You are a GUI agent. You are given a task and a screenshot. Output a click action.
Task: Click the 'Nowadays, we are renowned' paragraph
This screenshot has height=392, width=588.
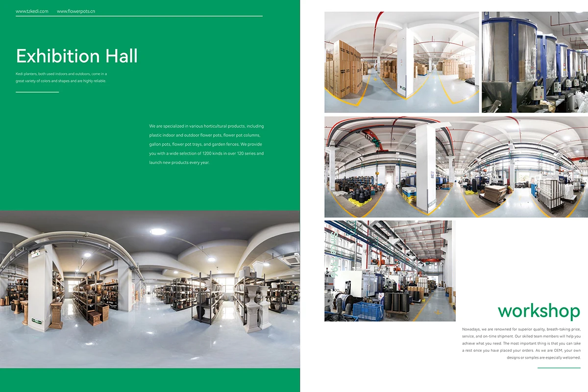click(521, 343)
